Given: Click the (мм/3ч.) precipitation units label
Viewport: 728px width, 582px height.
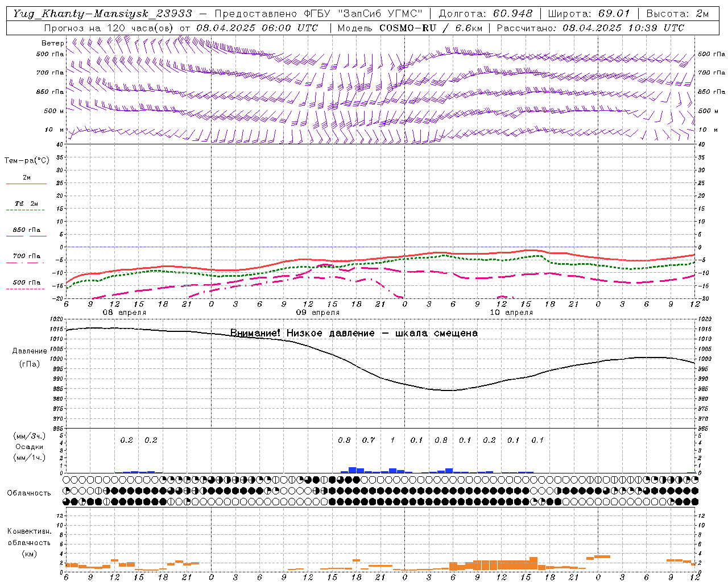Looking at the screenshot, I should pyautogui.click(x=30, y=436).
